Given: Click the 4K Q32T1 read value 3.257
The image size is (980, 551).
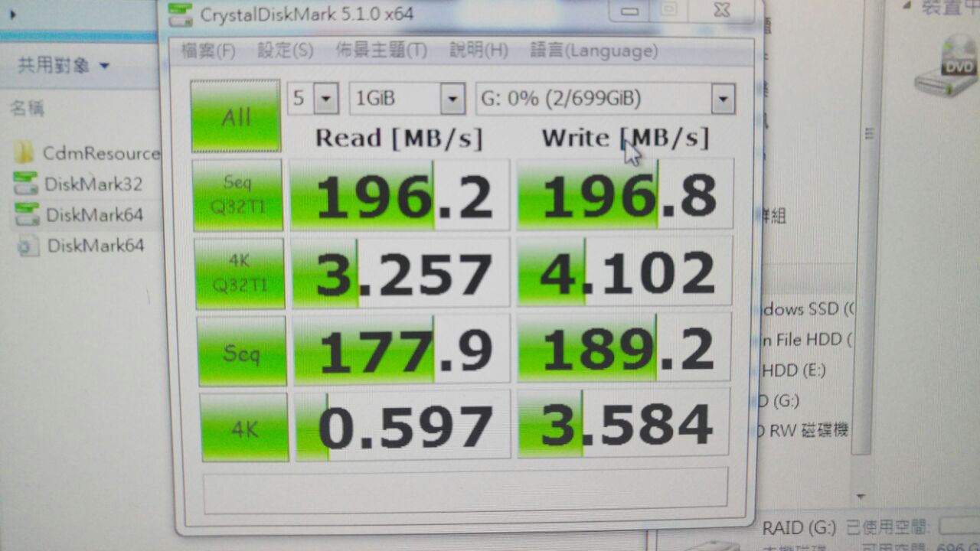Looking at the screenshot, I should 401,272.
